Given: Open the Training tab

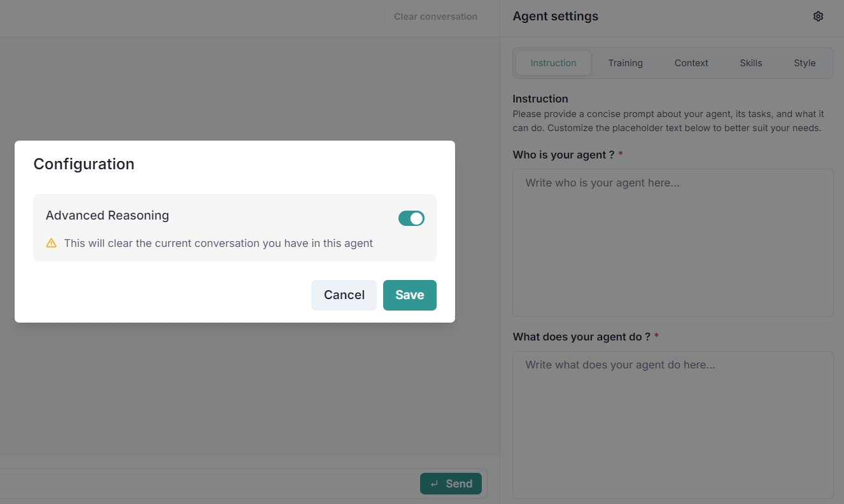Looking at the screenshot, I should [625, 63].
